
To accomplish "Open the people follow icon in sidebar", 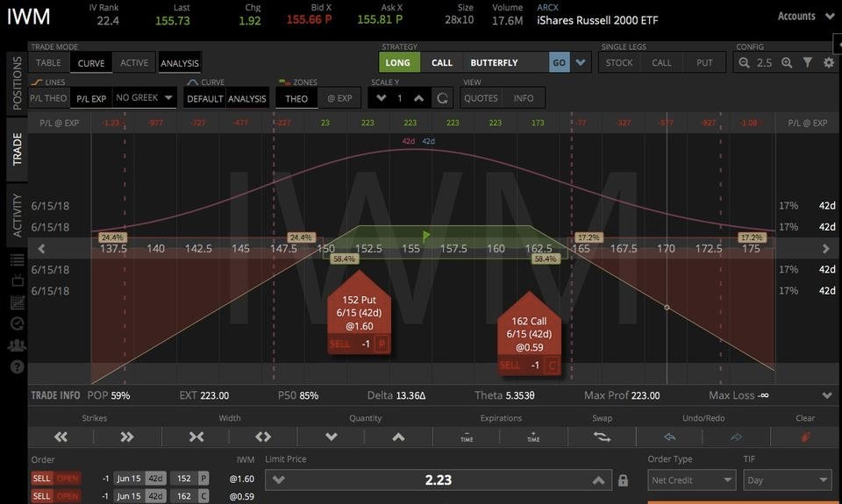I will (x=18, y=345).
